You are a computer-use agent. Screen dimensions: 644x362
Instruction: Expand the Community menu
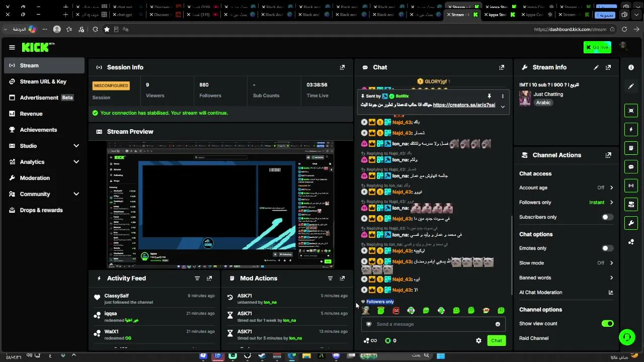click(44, 194)
